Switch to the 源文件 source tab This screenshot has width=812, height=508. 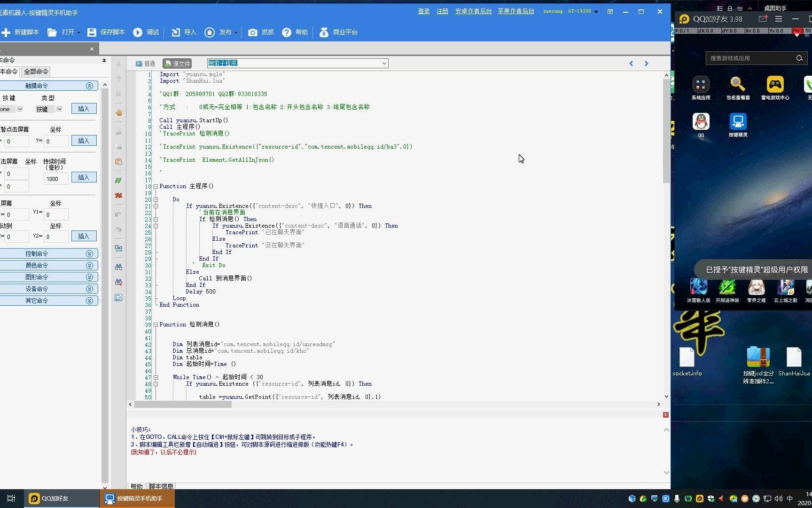pyautogui.click(x=177, y=63)
